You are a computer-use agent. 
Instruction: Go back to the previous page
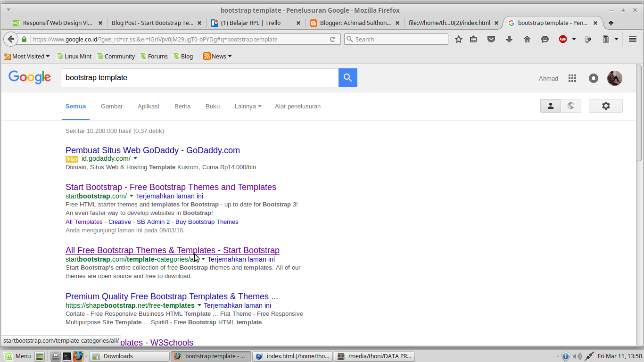coord(11,40)
